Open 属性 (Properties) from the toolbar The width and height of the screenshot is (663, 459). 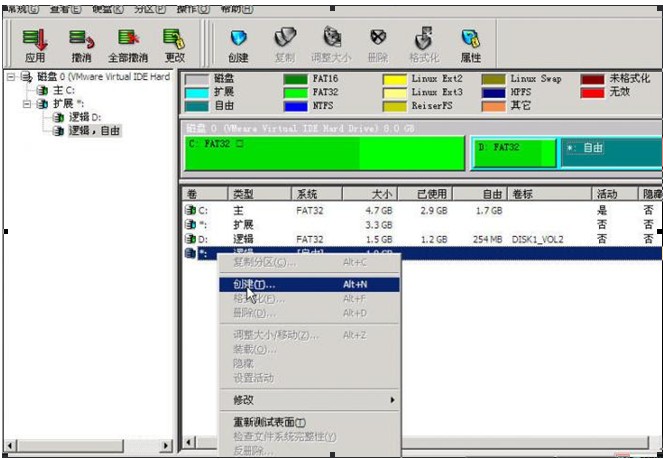[470, 44]
